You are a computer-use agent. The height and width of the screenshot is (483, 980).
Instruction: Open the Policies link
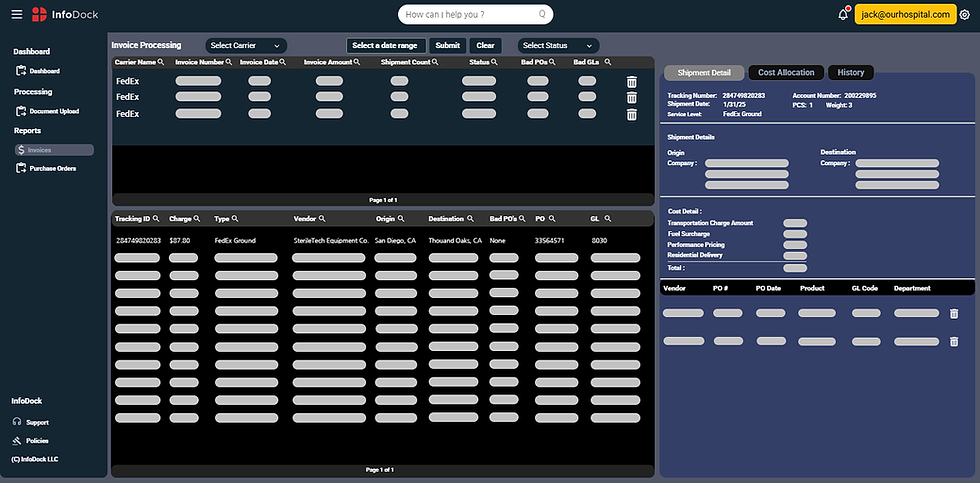click(x=31, y=441)
